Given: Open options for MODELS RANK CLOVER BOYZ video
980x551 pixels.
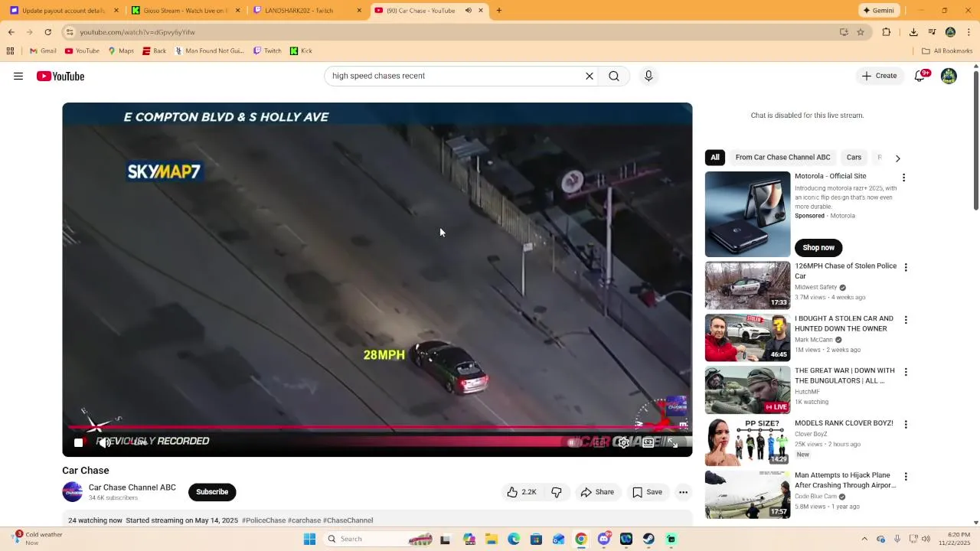Looking at the screenshot, I should point(906,425).
